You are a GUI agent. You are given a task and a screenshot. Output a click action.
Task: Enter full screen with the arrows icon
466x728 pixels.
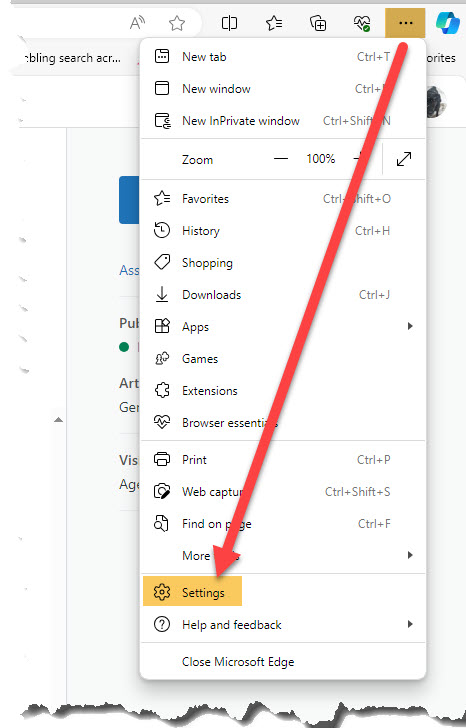coord(404,159)
